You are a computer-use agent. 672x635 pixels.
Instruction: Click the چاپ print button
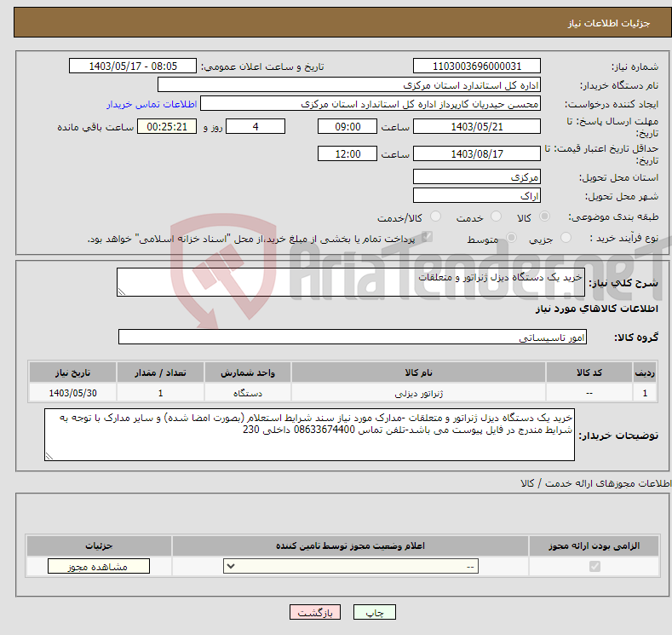(374, 612)
